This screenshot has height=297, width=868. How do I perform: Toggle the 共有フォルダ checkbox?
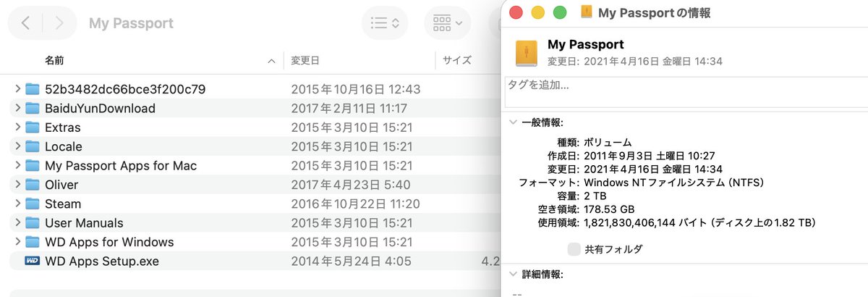coord(574,249)
